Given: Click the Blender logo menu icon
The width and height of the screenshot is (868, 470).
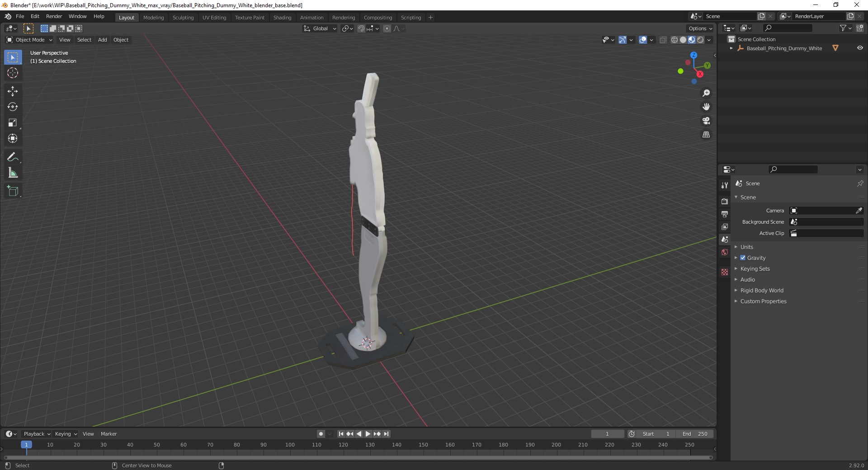Looking at the screenshot, I should coord(8,16).
